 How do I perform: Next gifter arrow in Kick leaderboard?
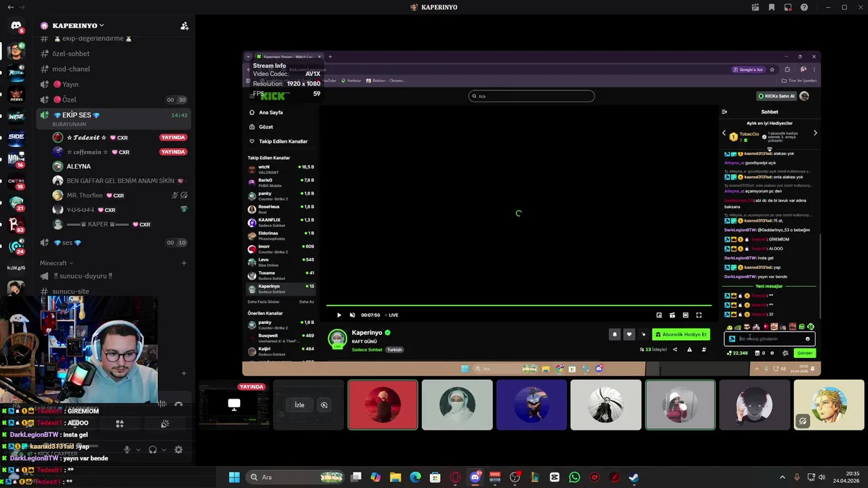pos(815,134)
